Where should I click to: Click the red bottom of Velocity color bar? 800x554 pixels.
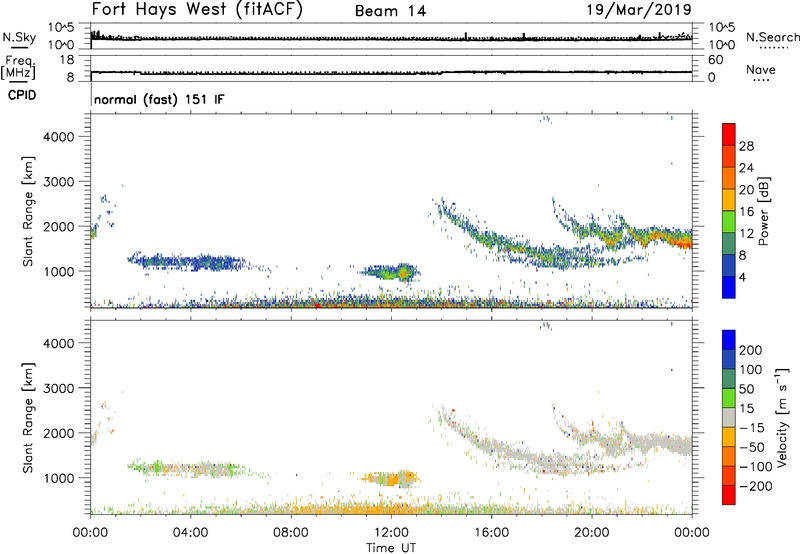729,495
